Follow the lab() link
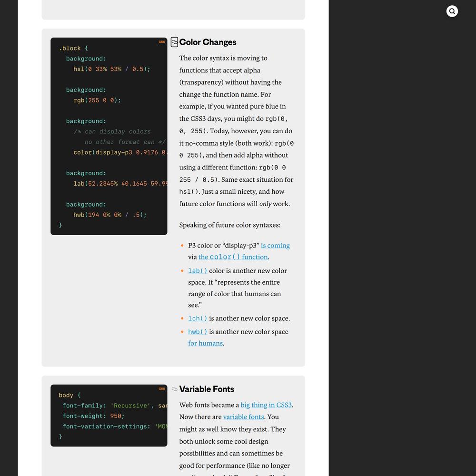The image size is (476, 476). [198, 271]
